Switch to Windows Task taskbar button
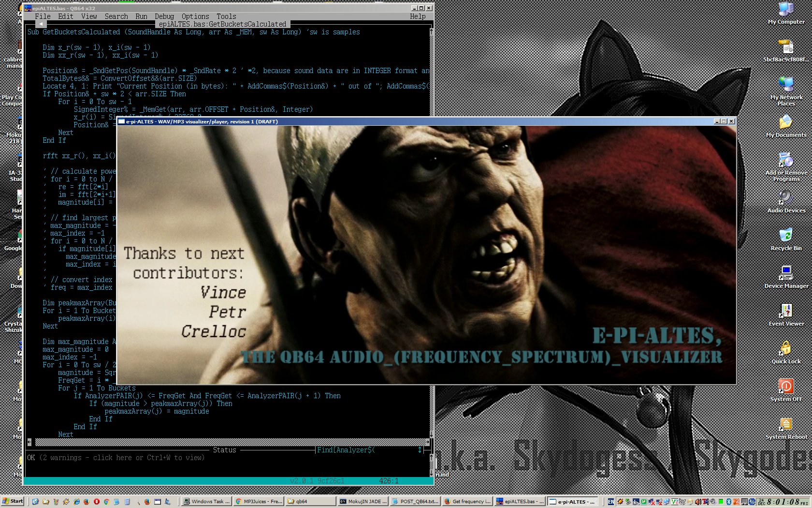Image resolution: width=812 pixels, height=508 pixels. click(206, 502)
